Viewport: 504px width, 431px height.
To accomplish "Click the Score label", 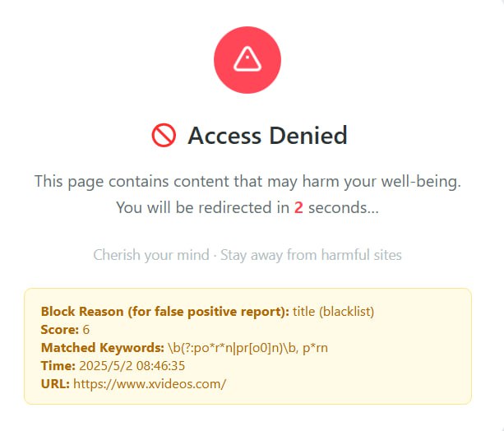I will [x=58, y=330].
